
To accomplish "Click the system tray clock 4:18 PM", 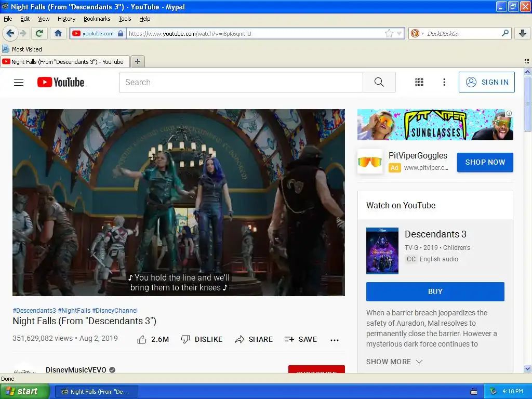I will (x=513, y=391).
